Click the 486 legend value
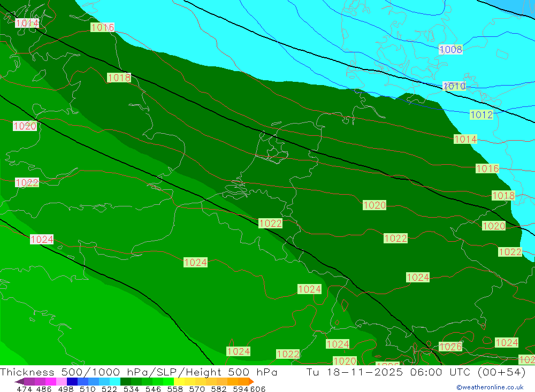 (44, 389)
